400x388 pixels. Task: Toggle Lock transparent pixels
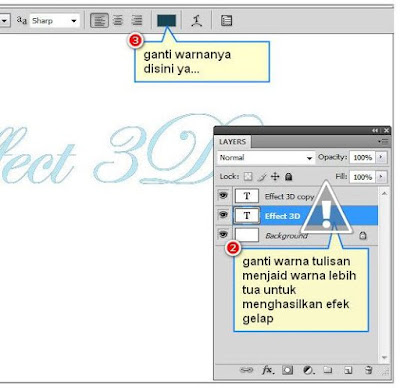coord(248,176)
